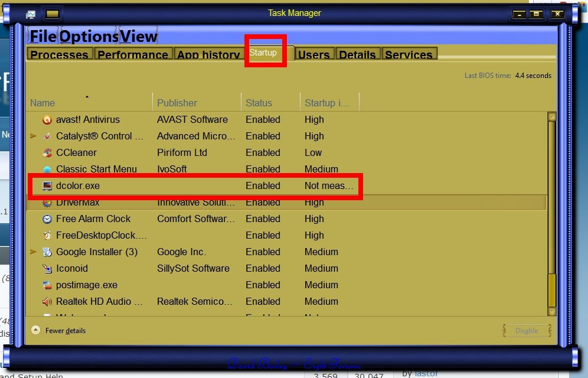The height and width of the screenshot is (378, 588).
Task: Sort list by Publisher column header
Action: coord(177,103)
